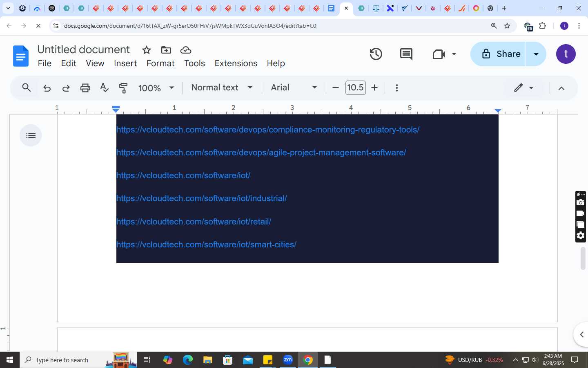Move document to folder icon
588x368 pixels.
(x=166, y=50)
